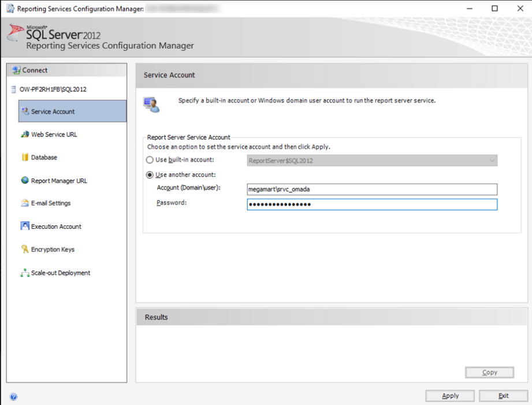Screen dimensions: 532x405
Task: Click the title bar application icon
Action: 10,9
